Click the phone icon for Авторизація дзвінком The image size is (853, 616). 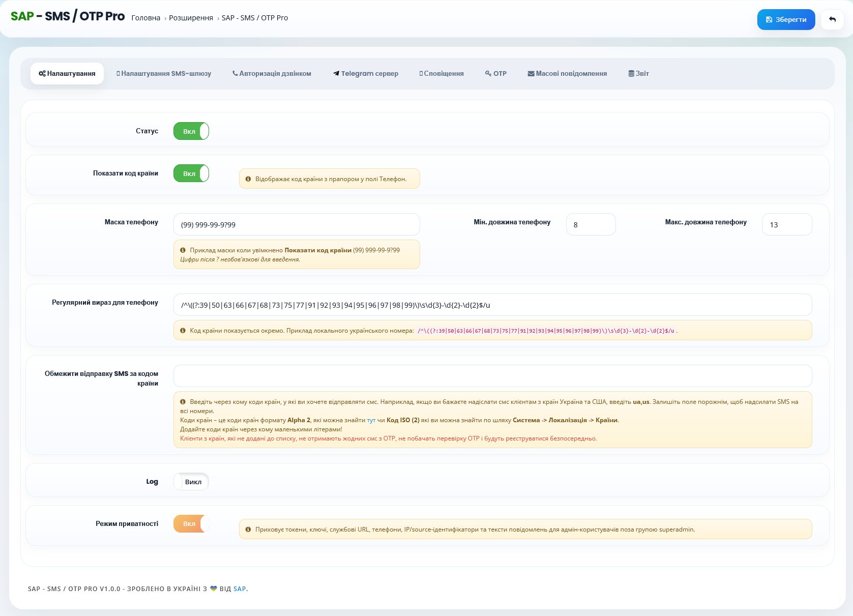235,73
